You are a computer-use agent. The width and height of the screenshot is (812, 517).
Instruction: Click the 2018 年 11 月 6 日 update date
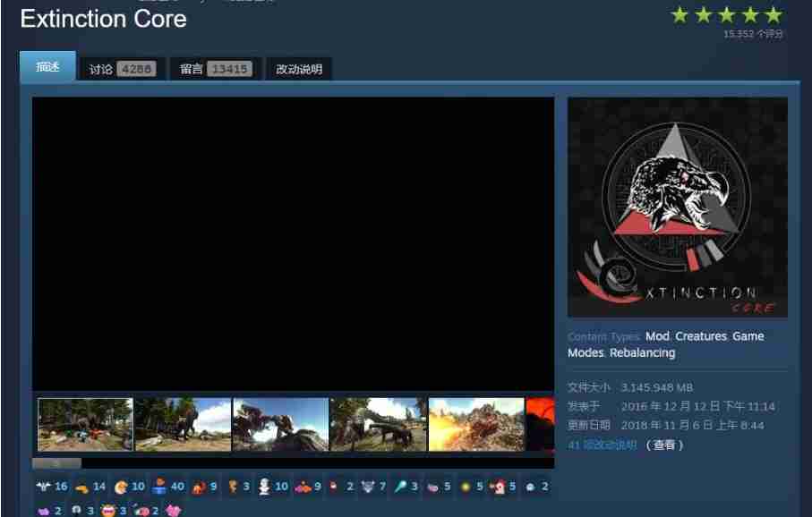pos(692,426)
